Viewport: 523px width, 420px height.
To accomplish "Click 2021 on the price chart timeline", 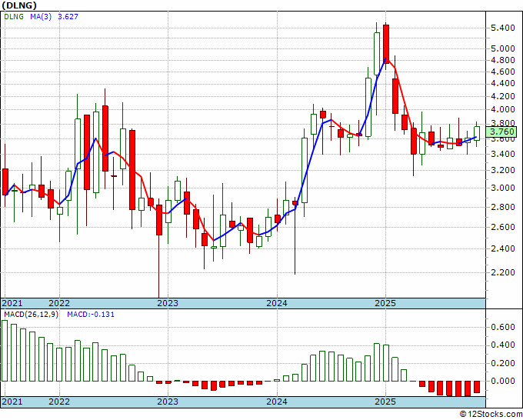I will click(12, 303).
